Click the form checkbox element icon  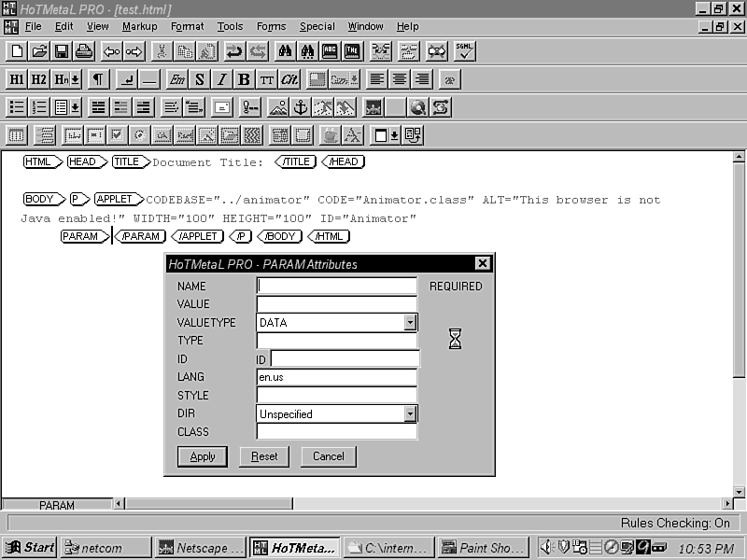tap(117, 135)
